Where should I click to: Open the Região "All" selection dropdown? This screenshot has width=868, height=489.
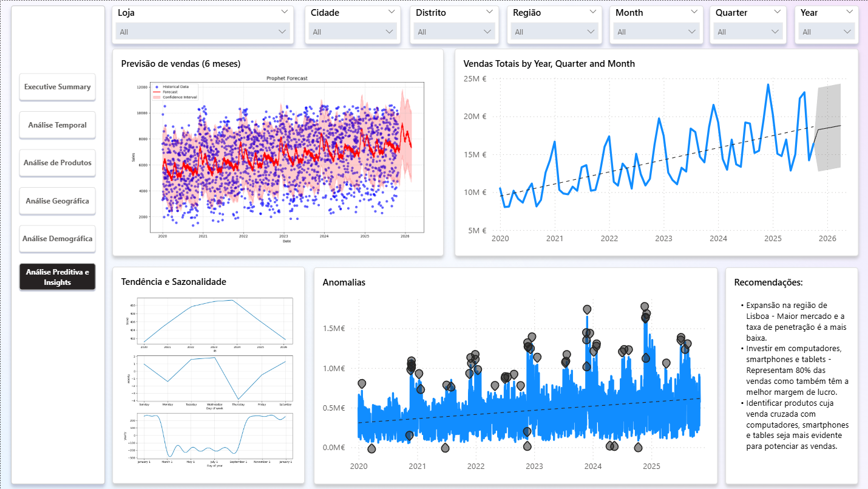tap(554, 32)
